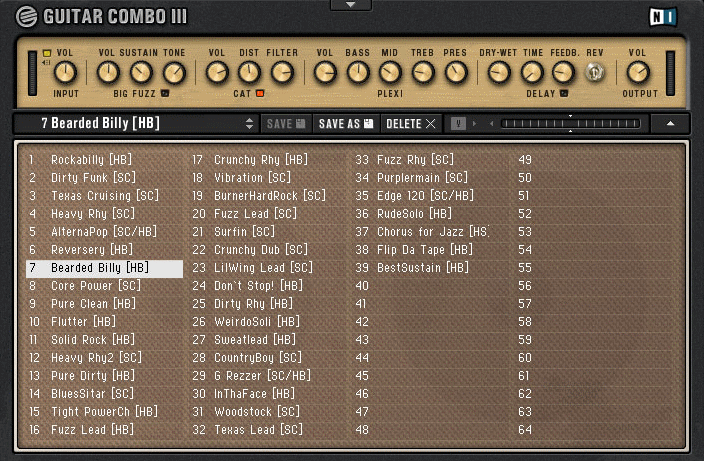The height and width of the screenshot is (462, 704).
Task: Click SAVE AS to store new preset
Action: point(346,123)
